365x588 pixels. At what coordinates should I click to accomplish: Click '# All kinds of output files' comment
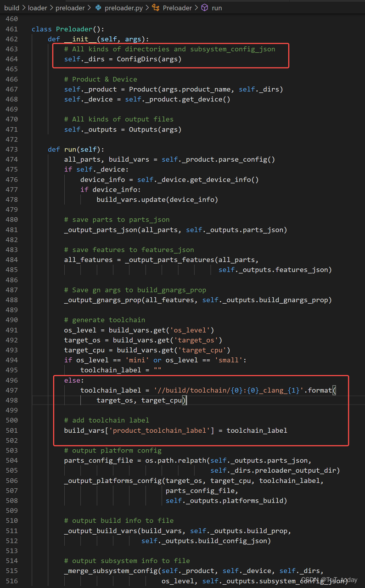click(119, 119)
